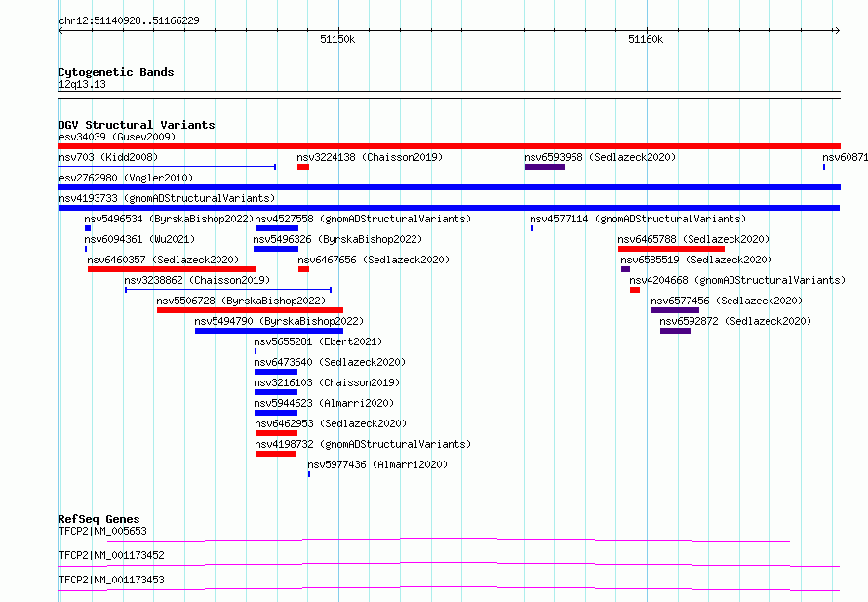Image resolution: width=868 pixels, height=602 pixels.
Task: Click the chr12:51140928..51166229 coordinate text
Action: pyautogui.click(x=129, y=21)
